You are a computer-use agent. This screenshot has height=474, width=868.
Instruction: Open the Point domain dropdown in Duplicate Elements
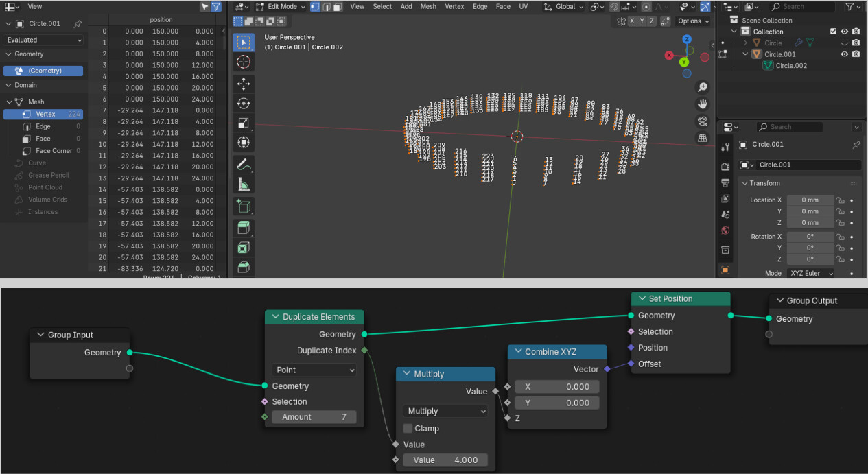(314, 370)
